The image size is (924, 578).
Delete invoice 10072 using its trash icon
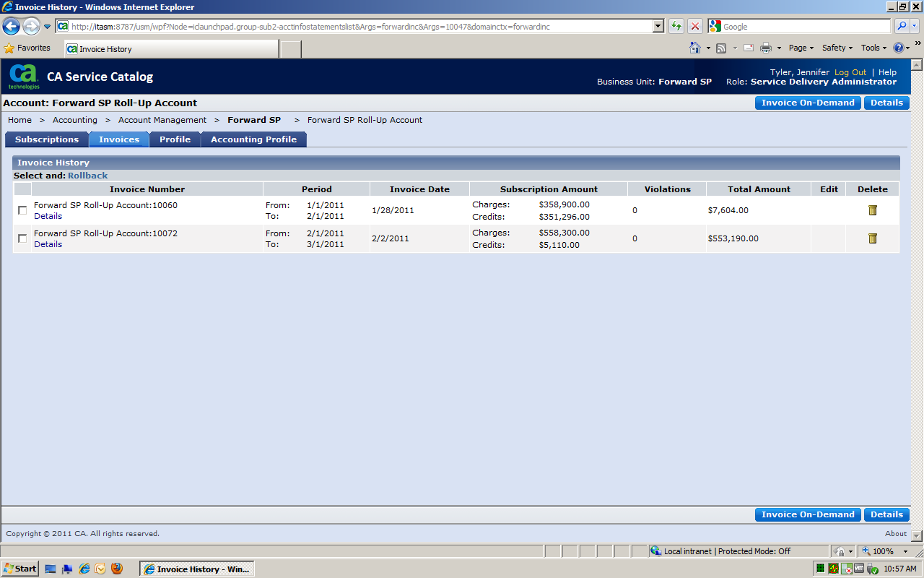pyautogui.click(x=872, y=238)
